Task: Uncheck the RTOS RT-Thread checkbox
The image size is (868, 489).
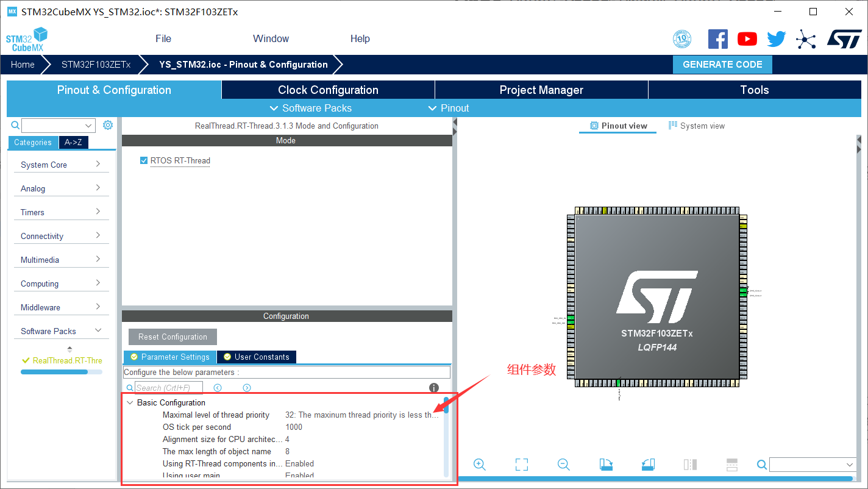Action: 144,160
